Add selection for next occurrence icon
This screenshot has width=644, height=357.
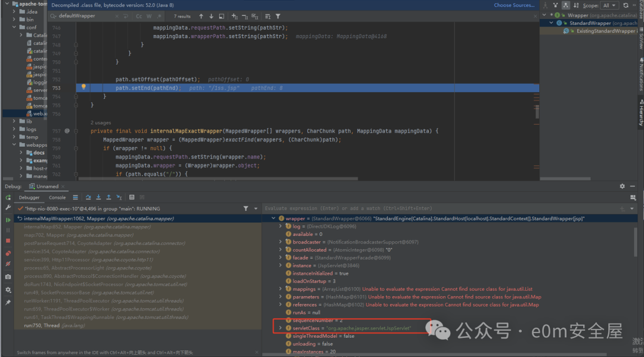click(234, 17)
